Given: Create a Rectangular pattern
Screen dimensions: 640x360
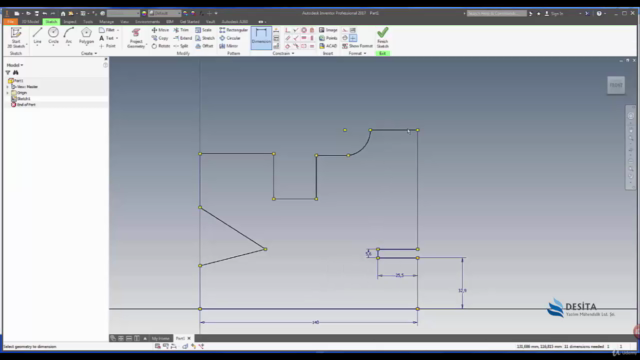Looking at the screenshot, I should [x=233, y=30].
